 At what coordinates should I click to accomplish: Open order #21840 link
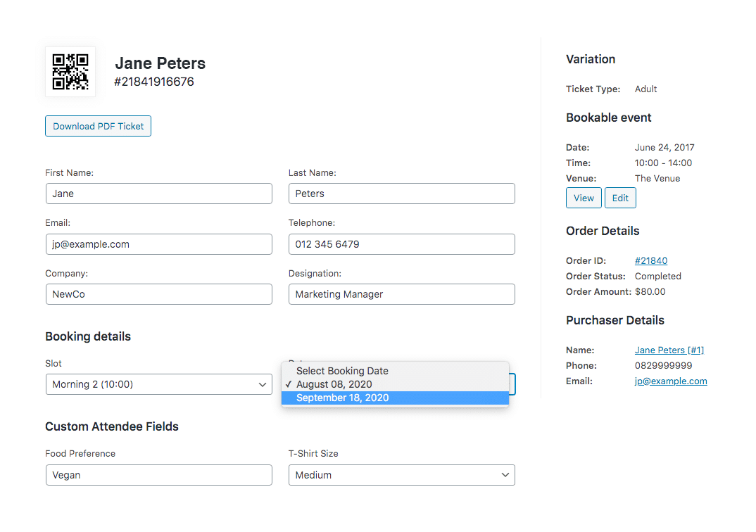point(651,261)
